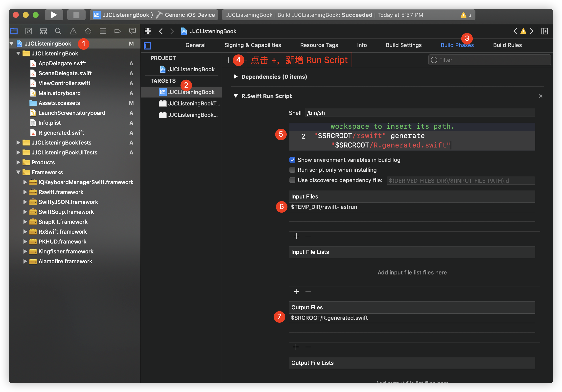Click the add new Run Script phase button
562x392 pixels.
(229, 60)
